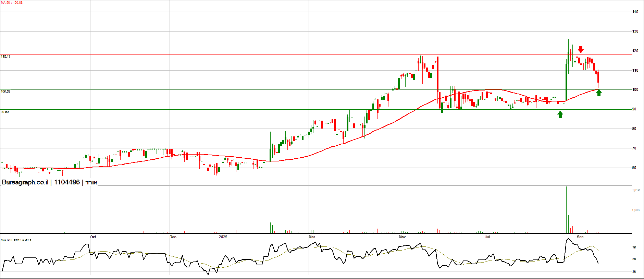
Task: Click the Sep label on the time axis
Action: (580, 237)
